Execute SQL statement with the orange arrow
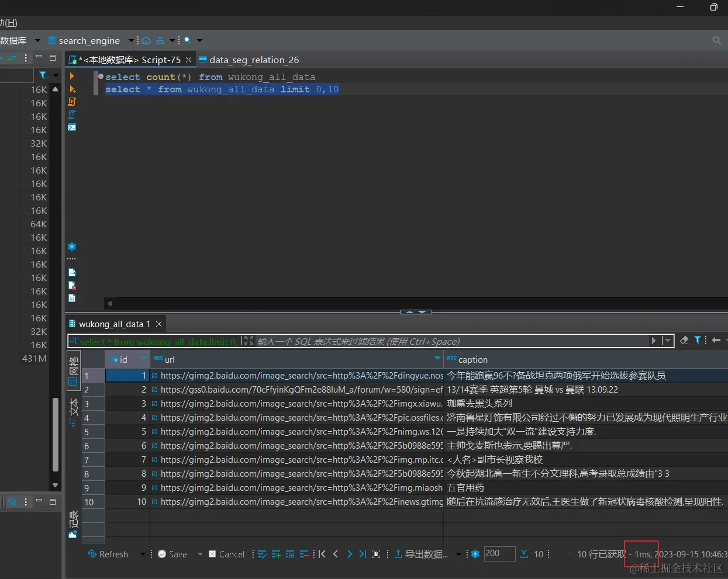728x579 pixels. pyautogui.click(x=72, y=76)
